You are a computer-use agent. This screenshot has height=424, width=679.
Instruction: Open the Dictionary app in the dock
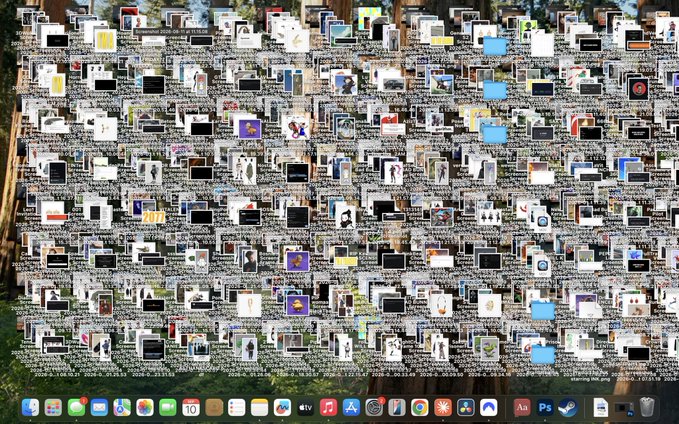pos(522,408)
